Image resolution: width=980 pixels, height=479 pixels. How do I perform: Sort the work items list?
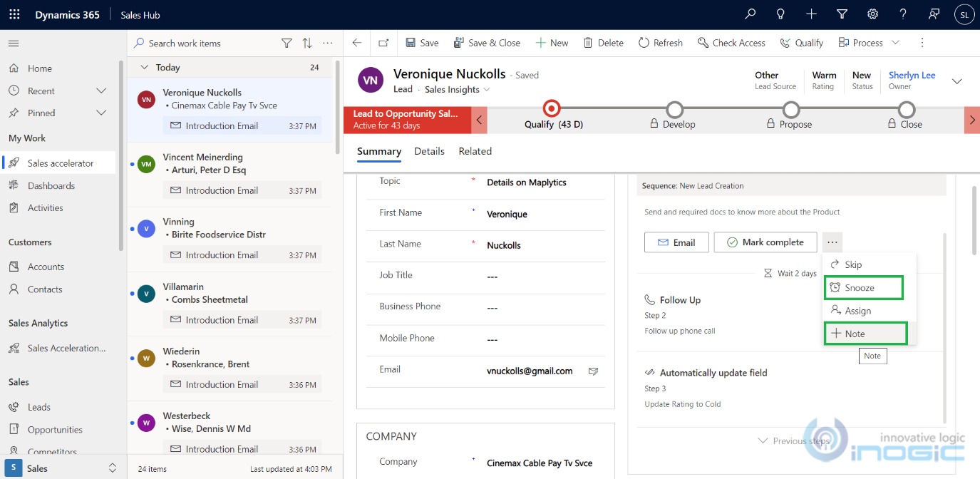click(x=307, y=43)
